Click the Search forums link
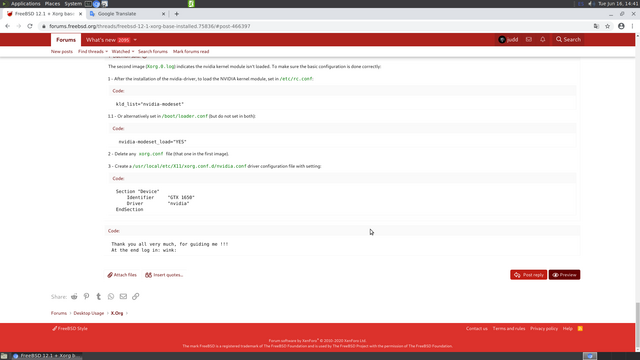This screenshot has height=360, width=640. [x=153, y=51]
